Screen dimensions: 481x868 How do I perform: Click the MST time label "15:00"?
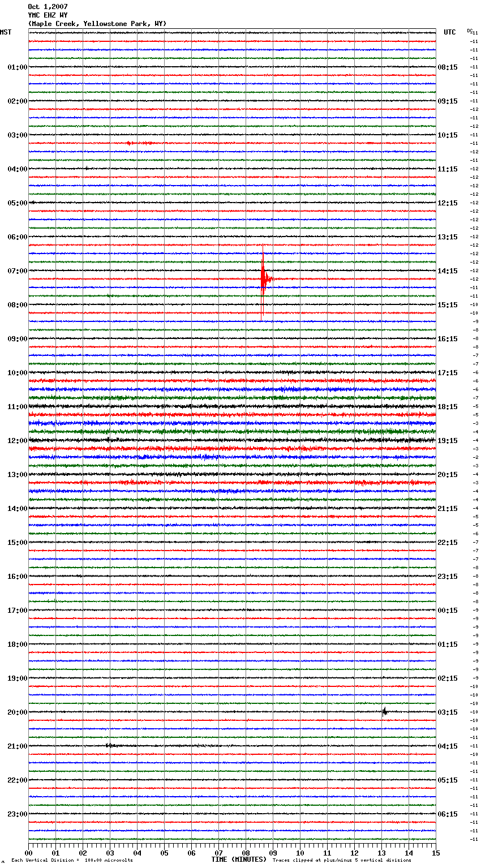tap(18, 543)
